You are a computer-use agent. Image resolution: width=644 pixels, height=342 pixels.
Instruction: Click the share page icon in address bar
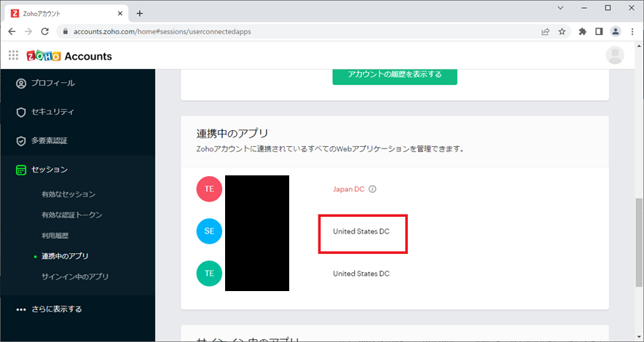pyautogui.click(x=545, y=31)
